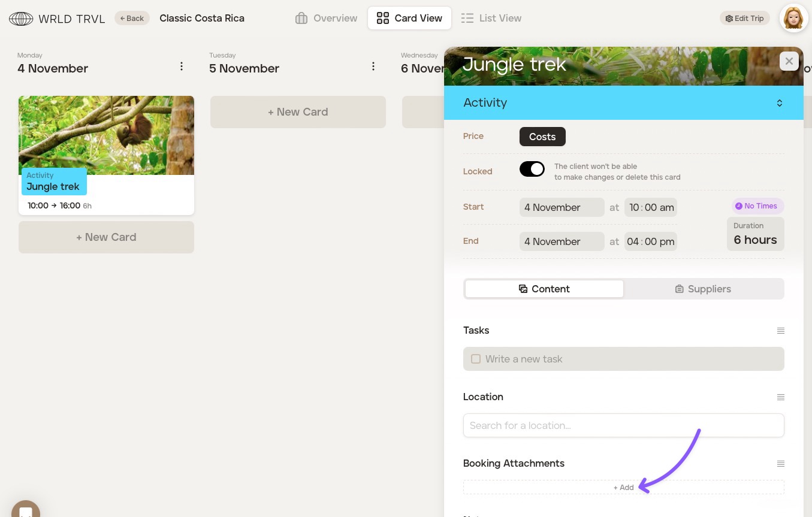Click the Tasks section reorder handle
The width and height of the screenshot is (812, 517).
(x=780, y=331)
